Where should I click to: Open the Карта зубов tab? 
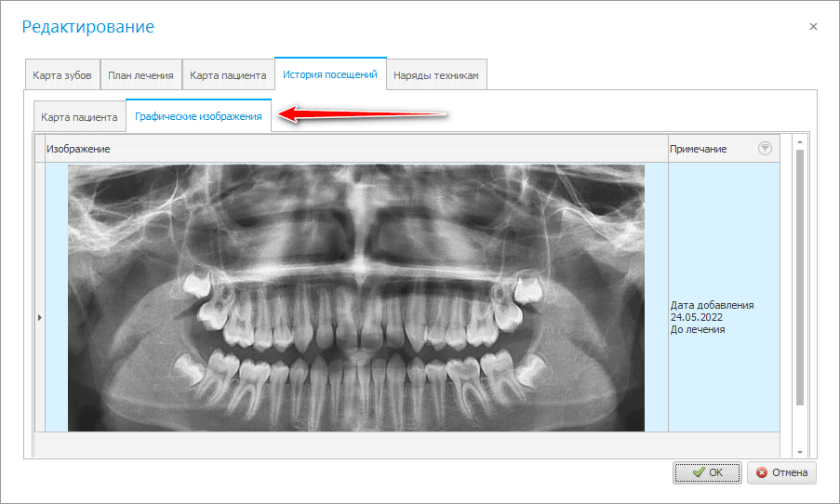pyautogui.click(x=62, y=75)
